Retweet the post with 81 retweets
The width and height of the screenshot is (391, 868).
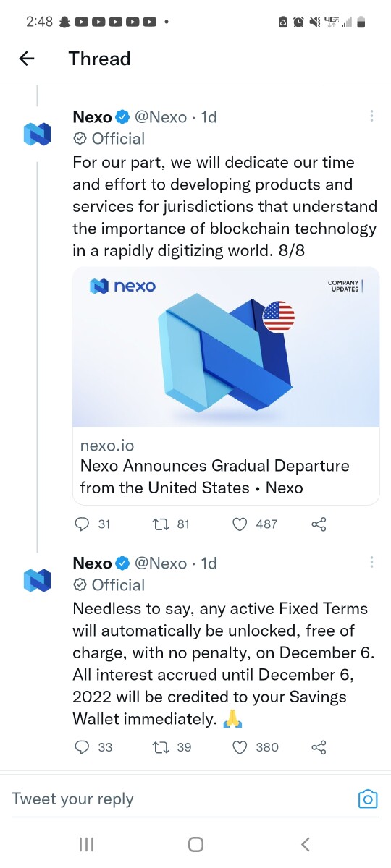pos(161,524)
